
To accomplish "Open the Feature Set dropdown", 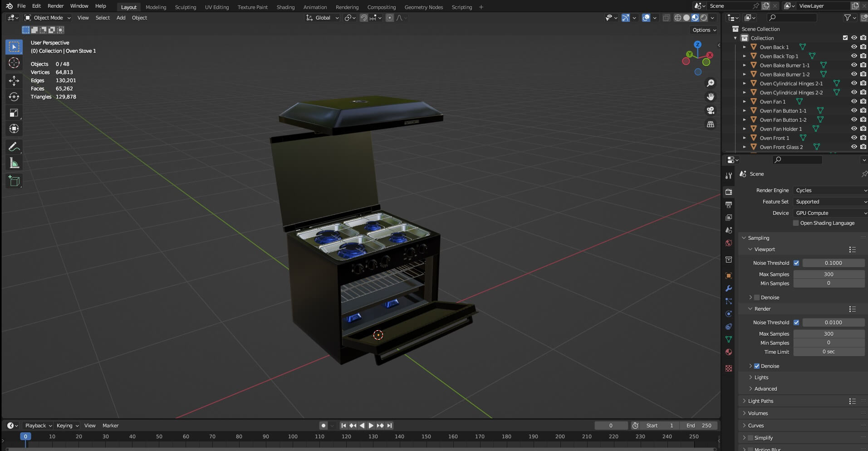I will (830, 202).
